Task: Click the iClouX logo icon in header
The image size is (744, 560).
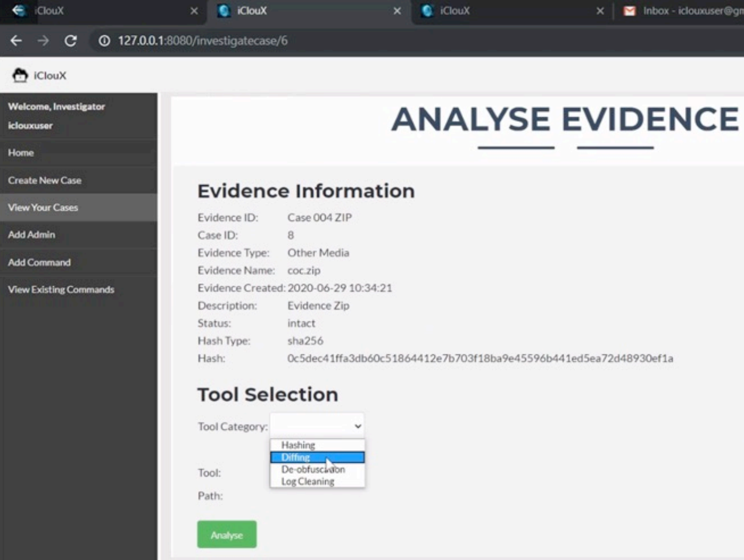Action: click(20, 75)
